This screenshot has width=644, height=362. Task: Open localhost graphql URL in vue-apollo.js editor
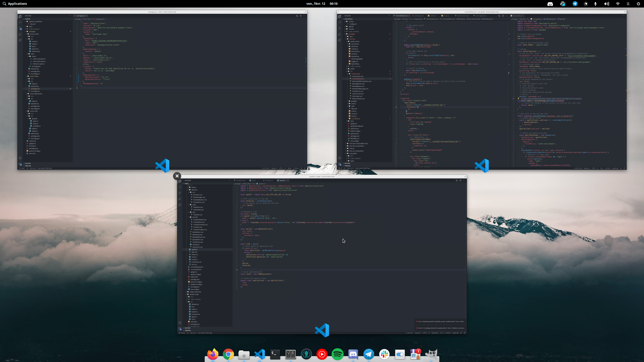581,56
